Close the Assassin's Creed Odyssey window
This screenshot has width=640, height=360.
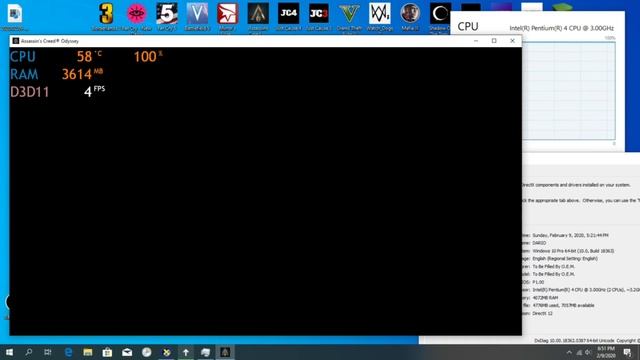tap(512, 41)
